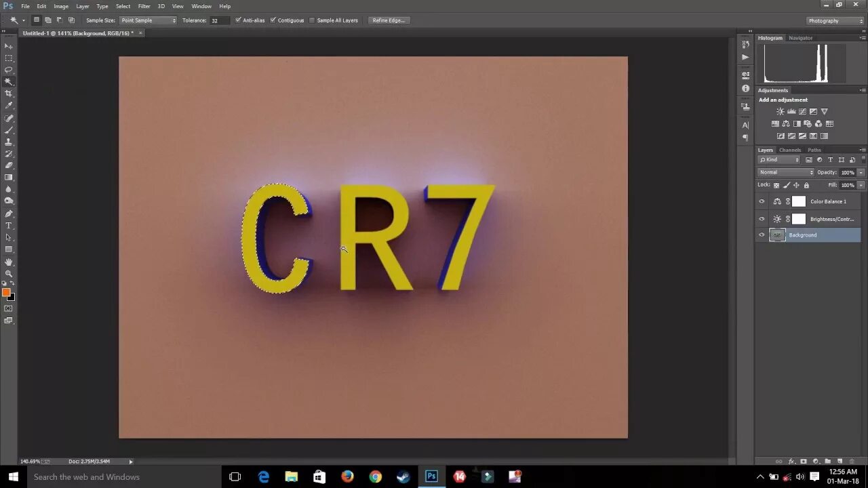Select the Eraser tool
868x488 pixels.
[9, 165]
